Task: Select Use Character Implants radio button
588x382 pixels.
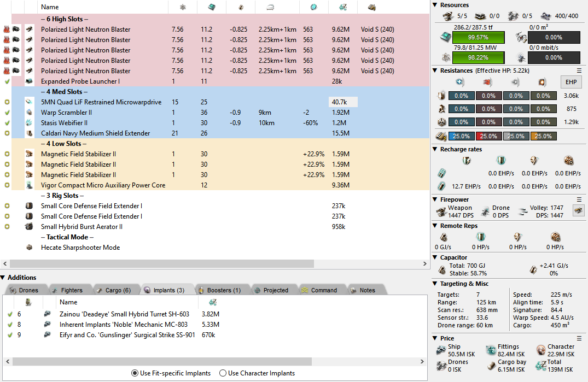Action: coord(223,373)
